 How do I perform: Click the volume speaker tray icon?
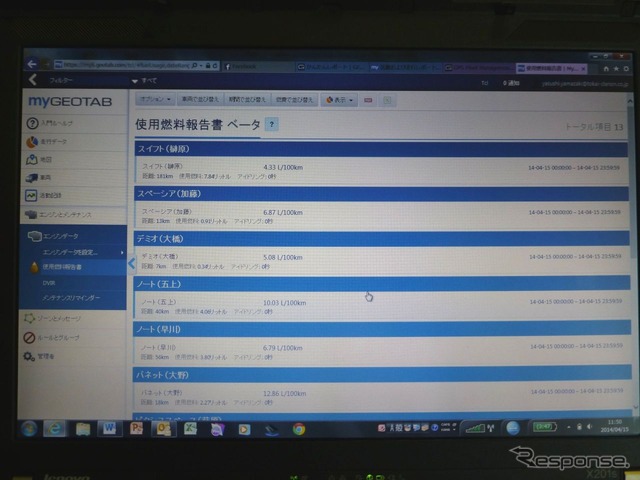(589, 427)
